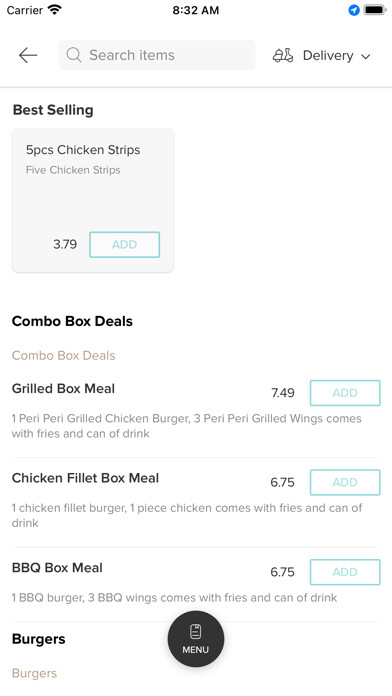Open the Delivery order type selector
392x696 pixels.
tap(322, 55)
